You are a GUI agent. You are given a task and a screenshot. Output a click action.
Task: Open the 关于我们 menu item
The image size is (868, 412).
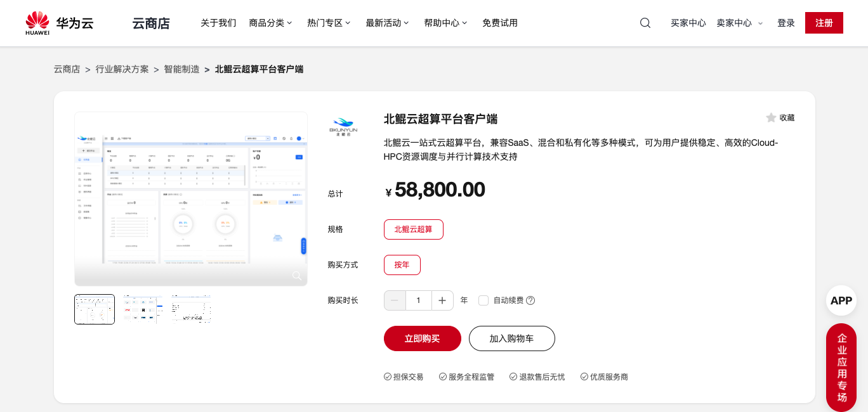(x=218, y=23)
